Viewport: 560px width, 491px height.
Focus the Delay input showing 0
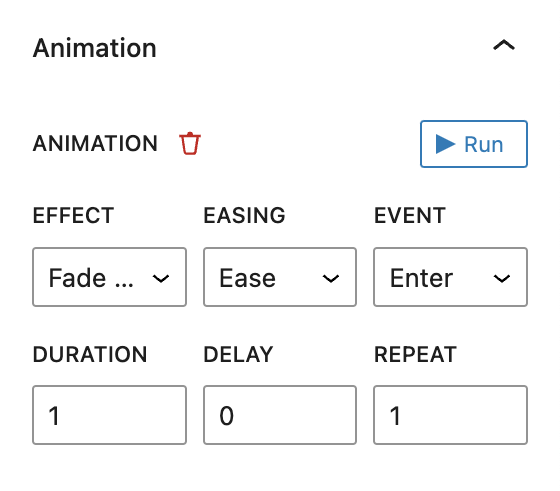click(x=280, y=415)
